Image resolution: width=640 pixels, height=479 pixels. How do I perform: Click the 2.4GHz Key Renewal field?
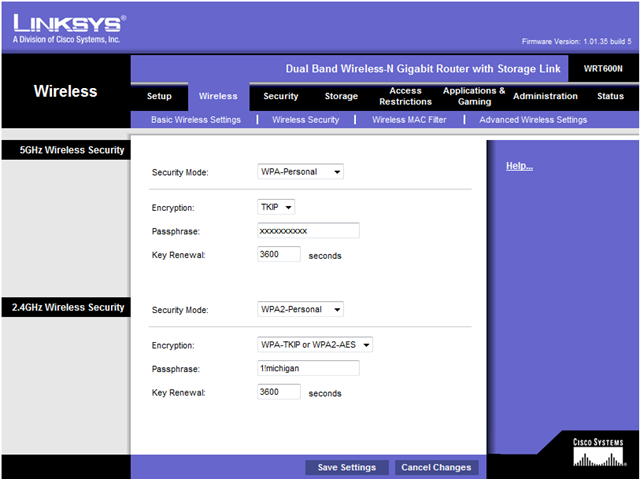pos(279,392)
